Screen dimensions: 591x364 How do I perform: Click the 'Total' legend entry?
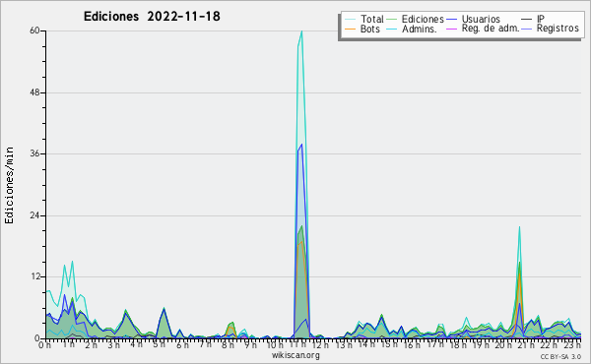pos(372,19)
